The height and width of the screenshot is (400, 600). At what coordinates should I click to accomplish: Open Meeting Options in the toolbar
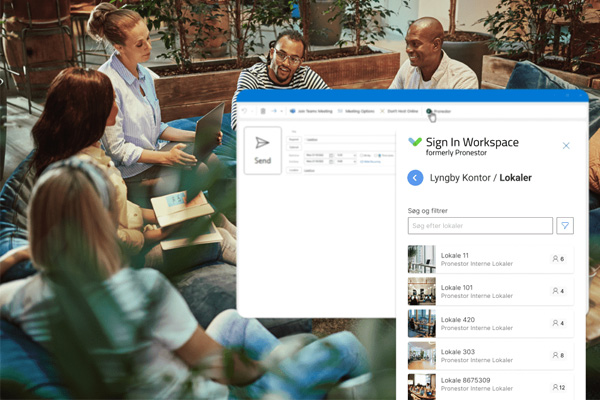(356, 111)
